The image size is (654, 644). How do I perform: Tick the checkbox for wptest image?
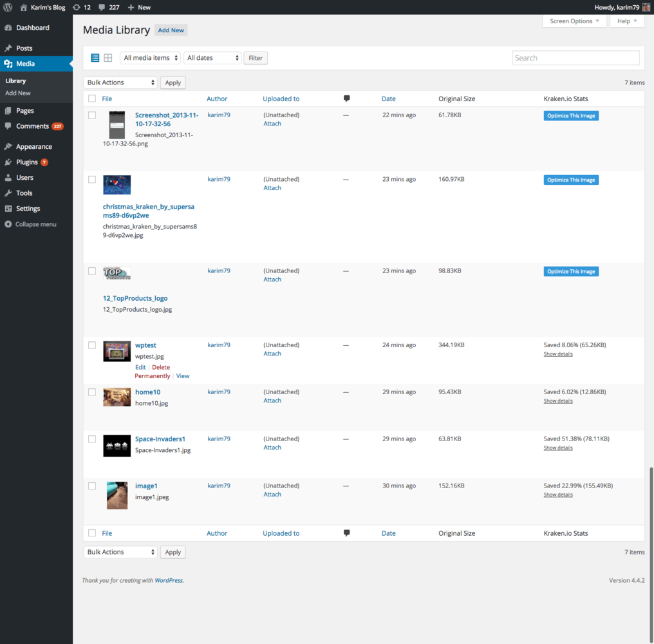point(92,345)
